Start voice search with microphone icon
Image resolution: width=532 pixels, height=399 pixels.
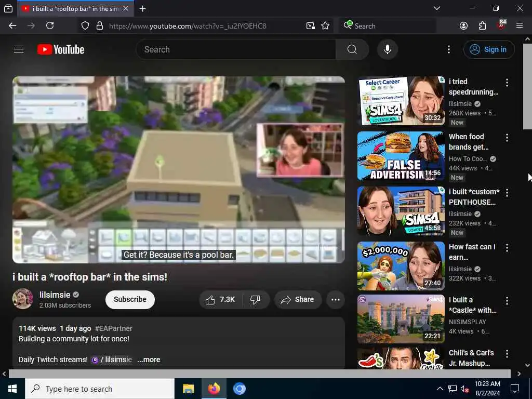coord(388,49)
